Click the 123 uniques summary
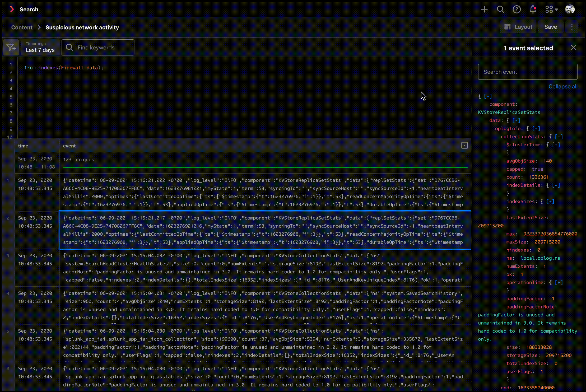 coord(78,160)
